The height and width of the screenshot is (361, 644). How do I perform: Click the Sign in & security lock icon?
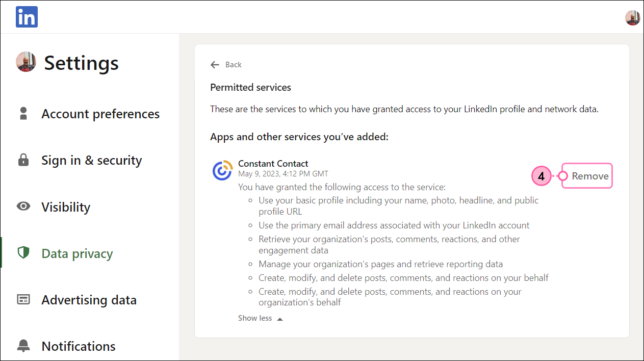pos(23,160)
